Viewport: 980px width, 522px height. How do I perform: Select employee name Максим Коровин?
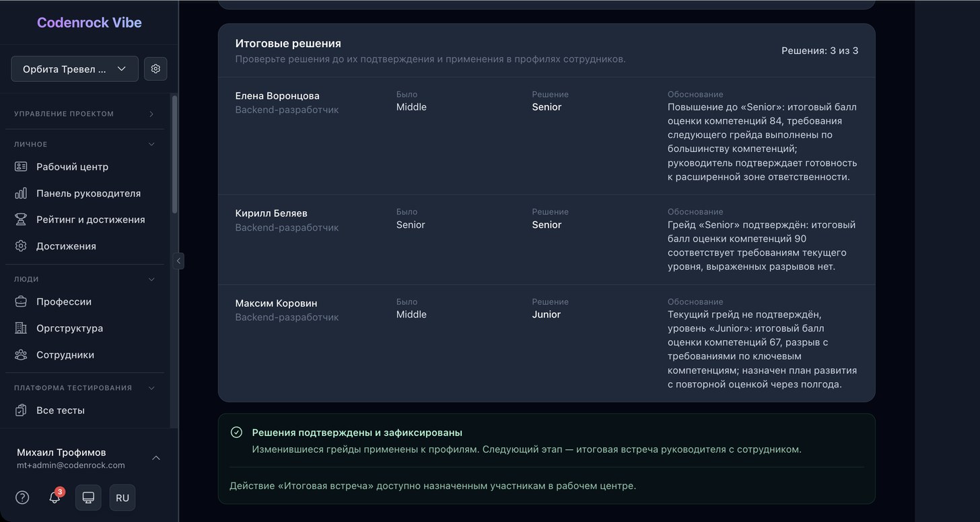[276, 303]
